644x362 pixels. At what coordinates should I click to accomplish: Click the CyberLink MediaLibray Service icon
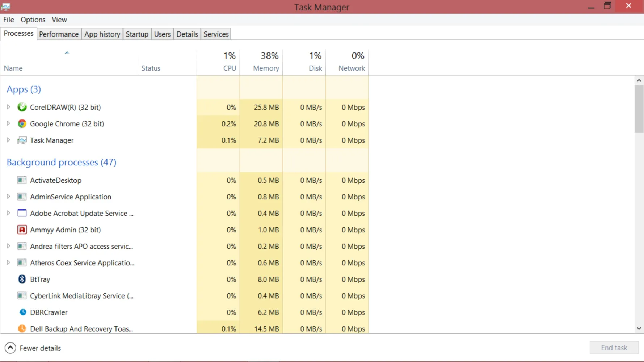[x=22, y=295]
